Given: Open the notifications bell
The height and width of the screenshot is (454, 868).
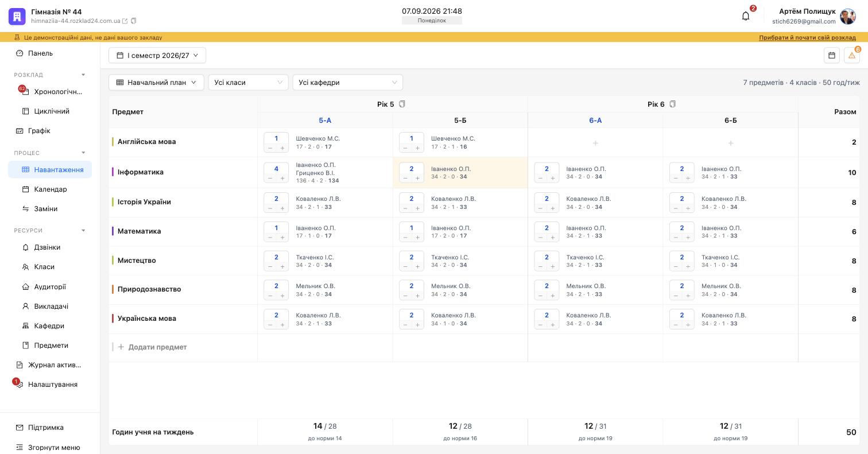Looking at the screenshot, I should (x=746, y=16).
